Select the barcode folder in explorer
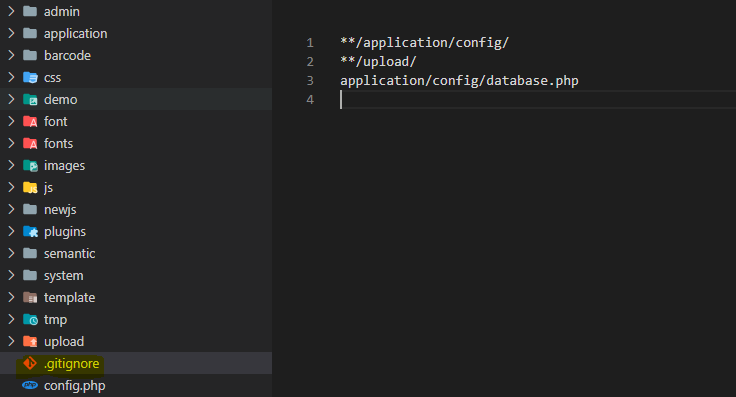Image resolution: width=736 pixels, height=397 pixels. [136, 55]
